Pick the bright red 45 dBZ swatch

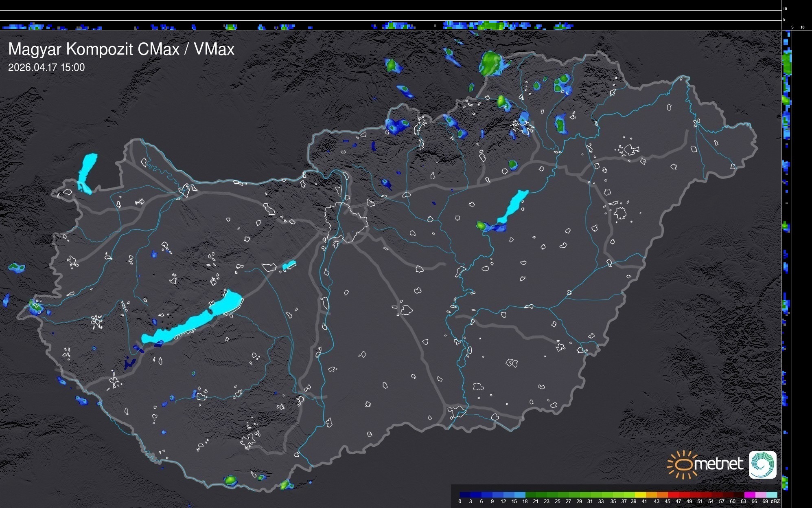(674, 495)
